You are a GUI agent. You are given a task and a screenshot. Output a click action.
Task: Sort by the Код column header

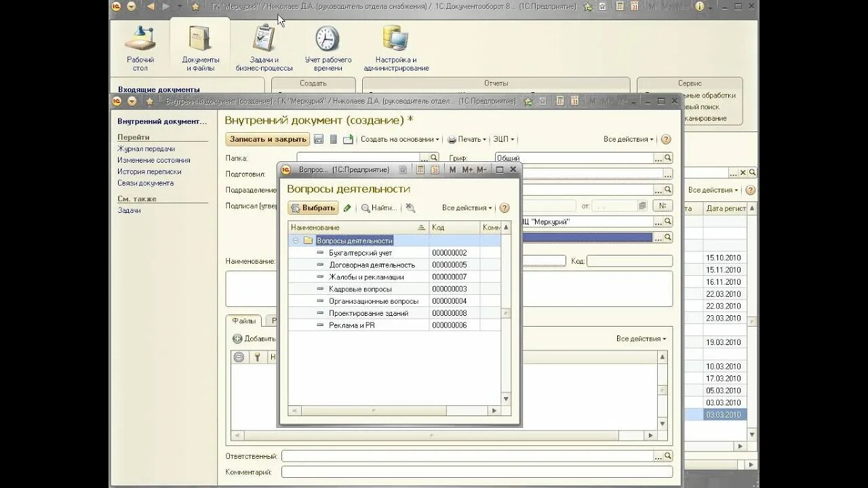454,228
